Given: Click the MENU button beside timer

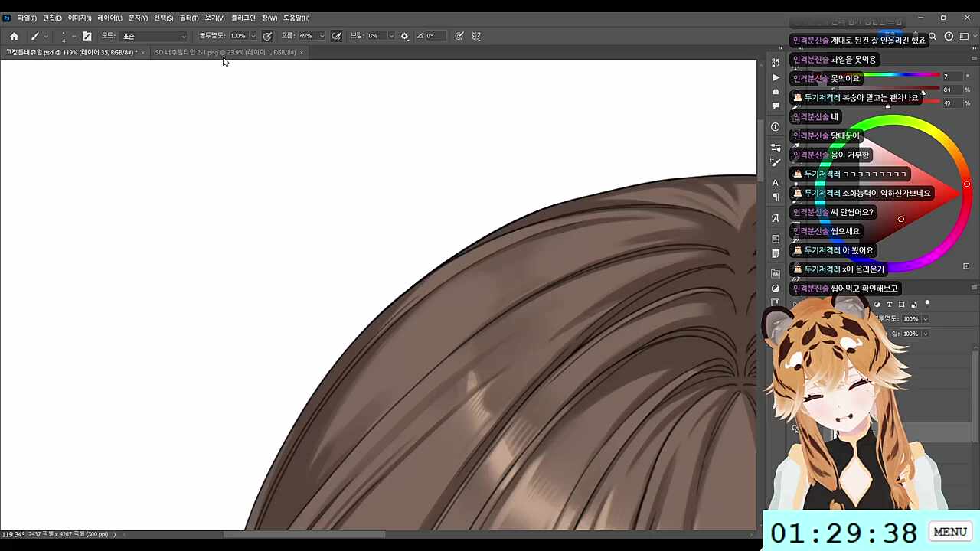Looking at the screenshot, I should (x=950, y=532).
